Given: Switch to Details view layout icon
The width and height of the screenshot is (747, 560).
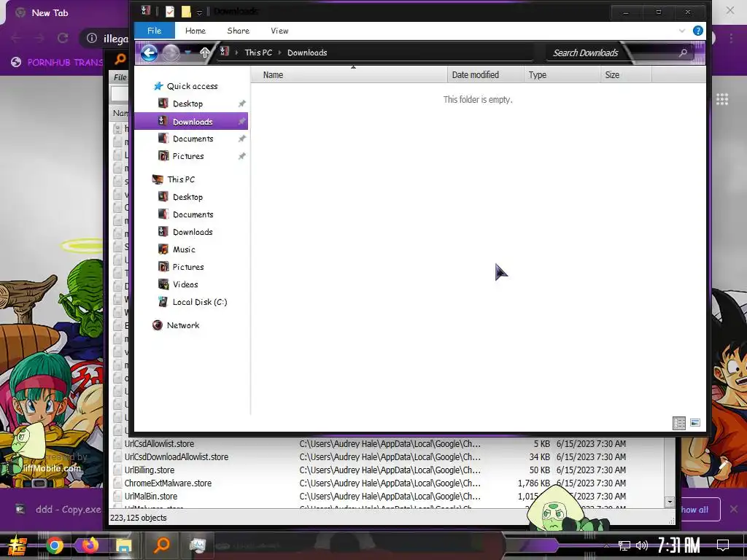Looking at the screenshot, I should 679,423.
